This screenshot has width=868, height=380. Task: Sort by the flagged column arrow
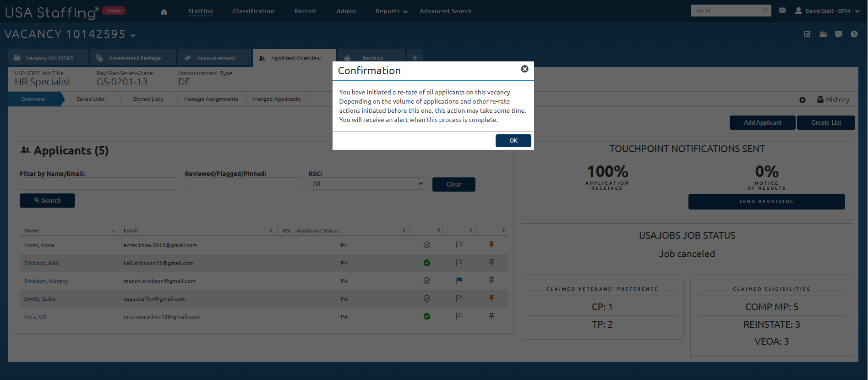(471, 231)
